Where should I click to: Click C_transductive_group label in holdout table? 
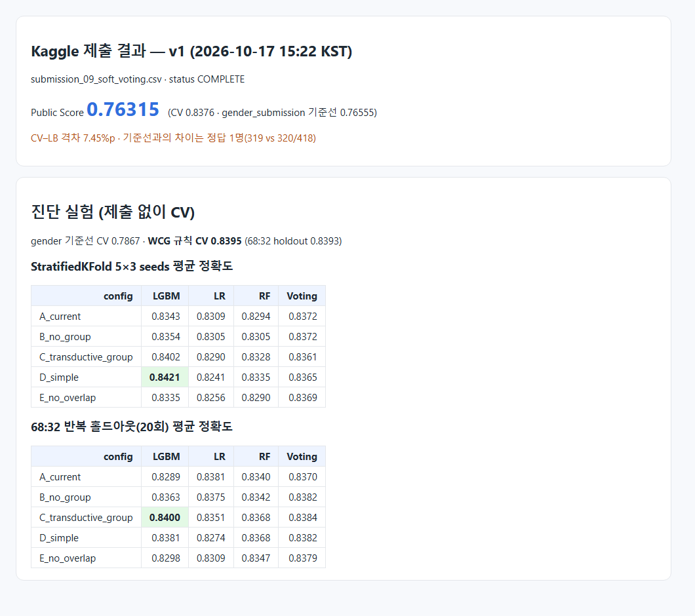tap(86, 518)
